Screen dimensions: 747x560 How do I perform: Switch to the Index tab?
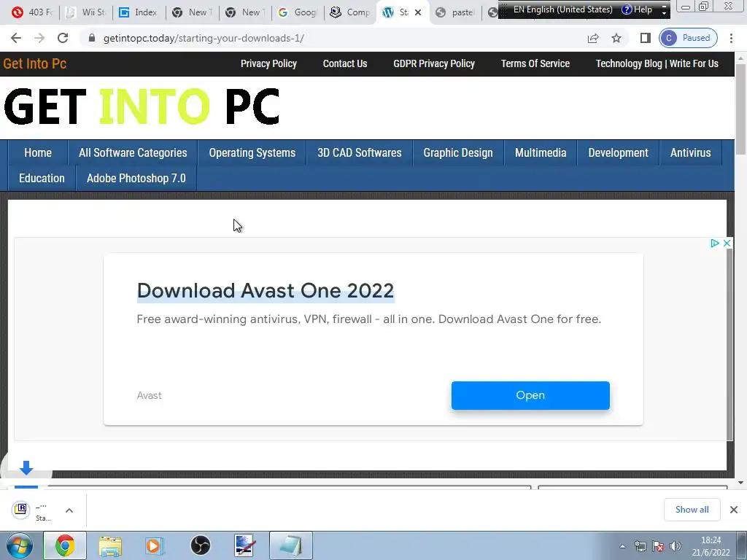tap(139, 12)
